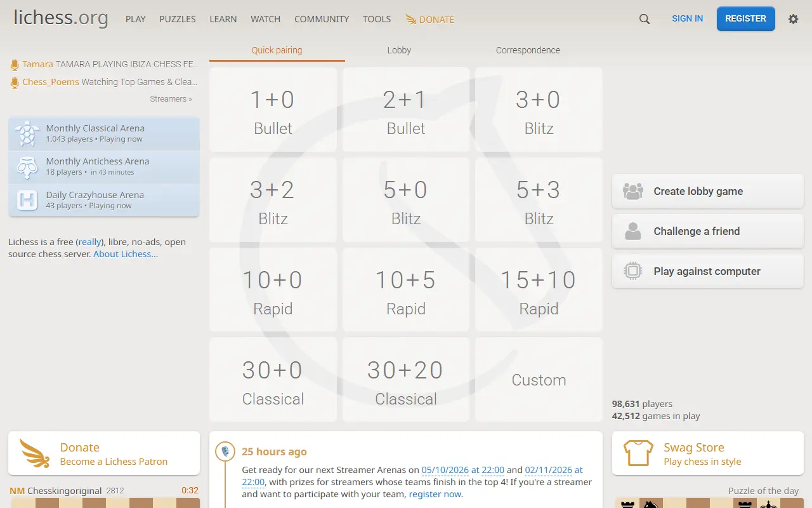
Task: Switch to the Lobby tab
Action: [399, 50]
